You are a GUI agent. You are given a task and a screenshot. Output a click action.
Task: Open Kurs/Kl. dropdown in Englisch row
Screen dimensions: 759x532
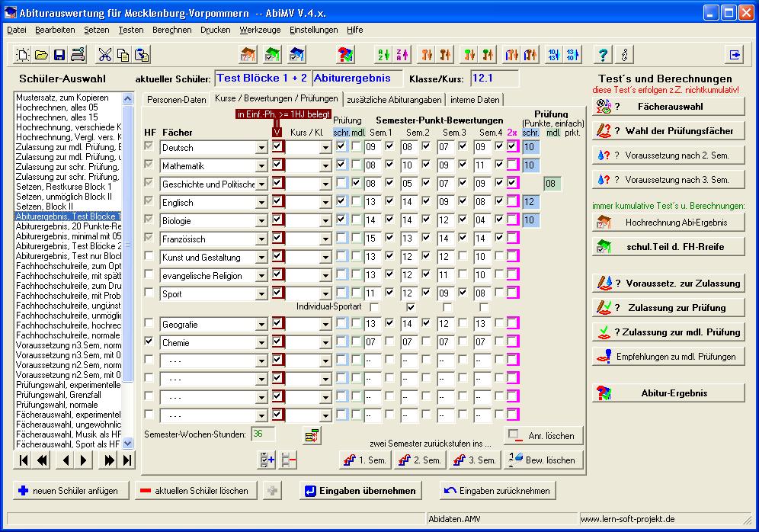325,203
